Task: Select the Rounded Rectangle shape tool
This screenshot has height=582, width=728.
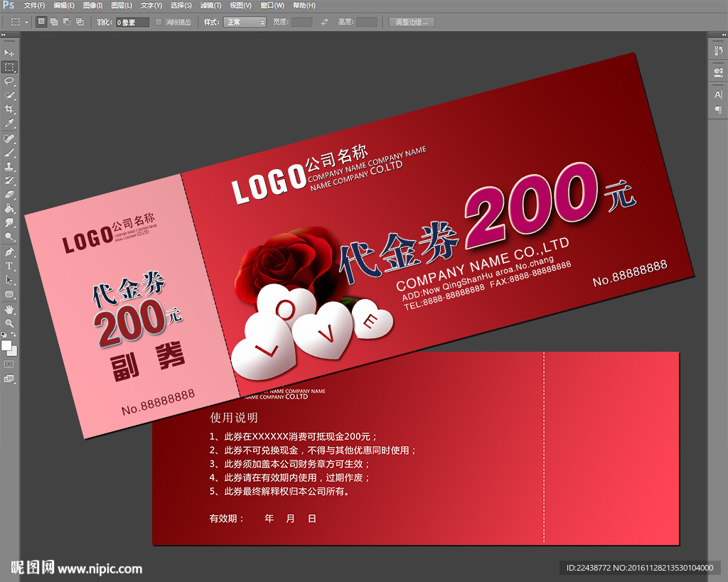Action: [x=9, y=294]
